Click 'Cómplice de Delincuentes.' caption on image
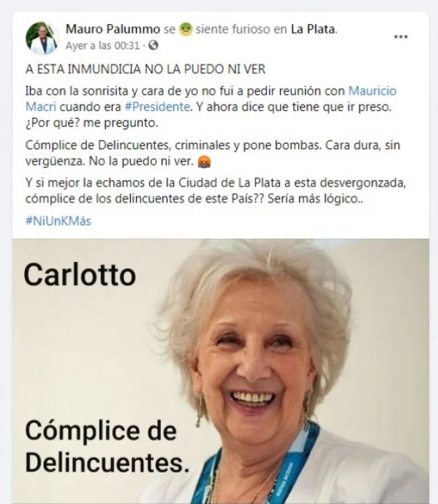438x504 pixels. click(x=107, y=447)
